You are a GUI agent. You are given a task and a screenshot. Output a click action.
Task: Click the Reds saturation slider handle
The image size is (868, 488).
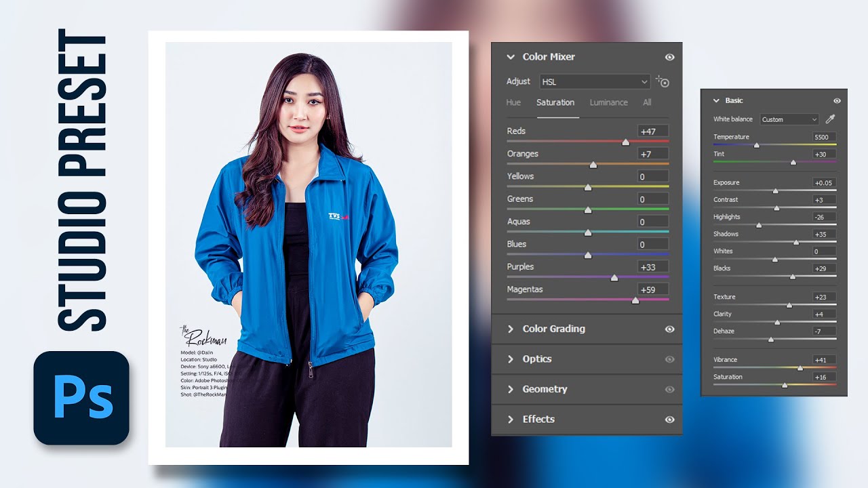tap(625, 142)
